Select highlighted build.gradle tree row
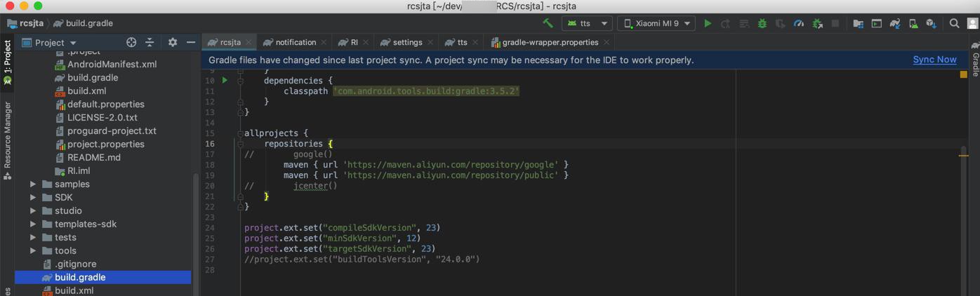 pos(102,278)
